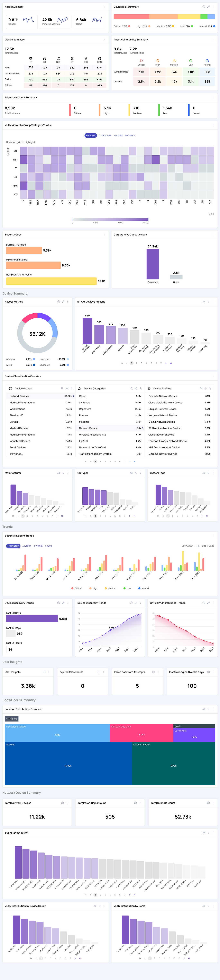Toggle Critical series in incident trends legend
The width and height of the screenshot is (220, 980).
[x=77, y=589]
